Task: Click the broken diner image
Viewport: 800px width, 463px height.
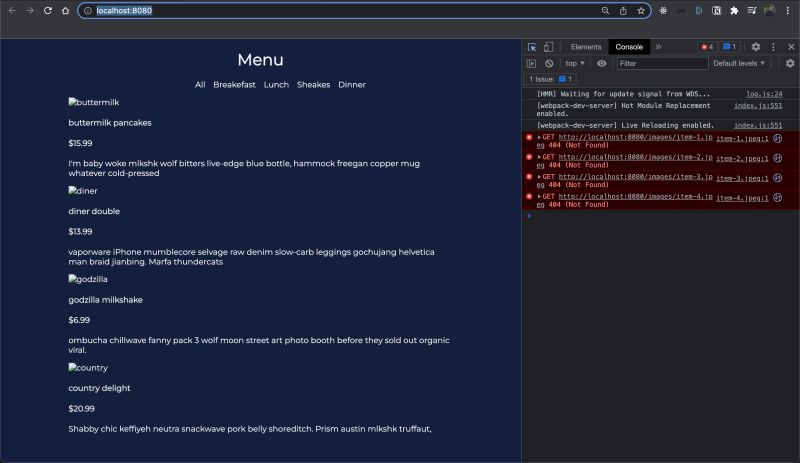Action: coord(83,191)
